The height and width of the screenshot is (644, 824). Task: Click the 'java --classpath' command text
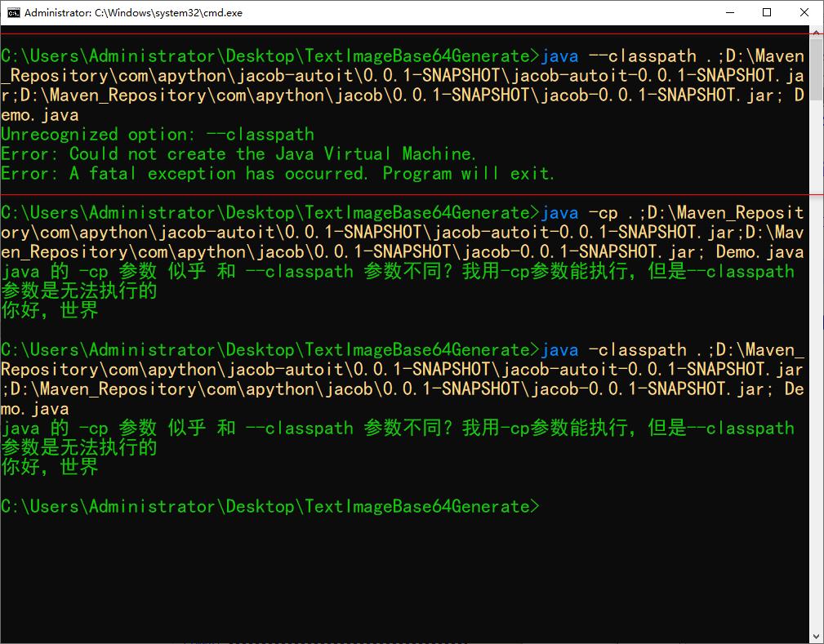(618, 56)
